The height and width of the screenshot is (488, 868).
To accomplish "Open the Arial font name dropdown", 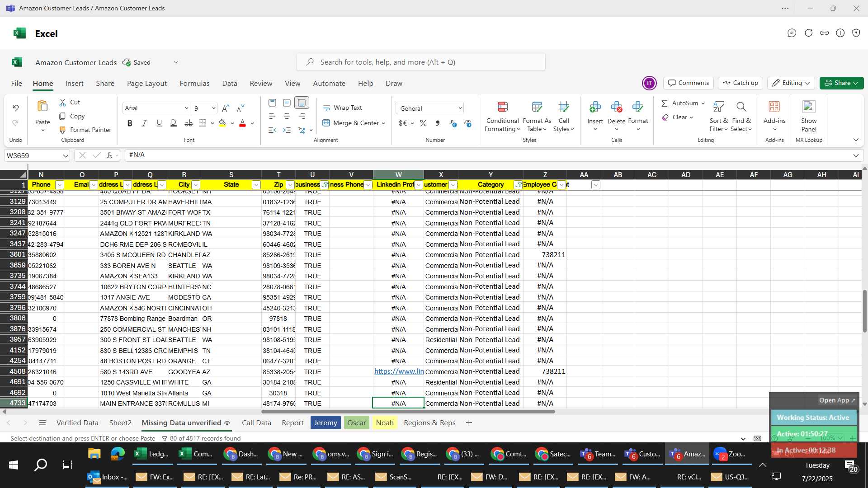I will [x=186, y=108].
